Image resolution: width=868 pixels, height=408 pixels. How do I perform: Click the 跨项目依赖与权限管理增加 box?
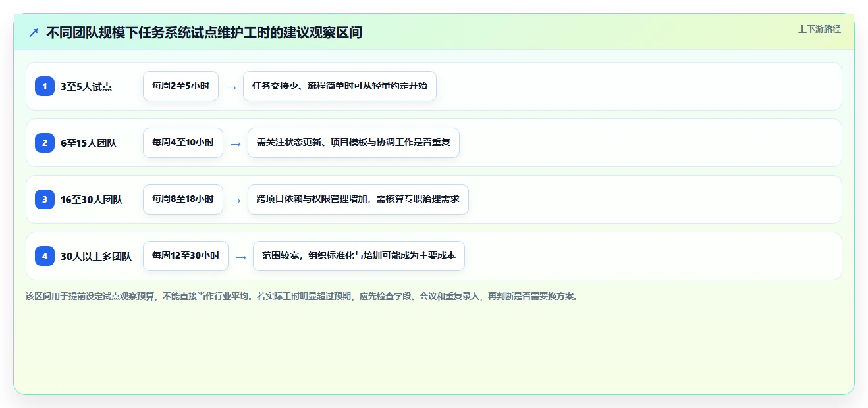pyautogui.click(x=358, y=199)
